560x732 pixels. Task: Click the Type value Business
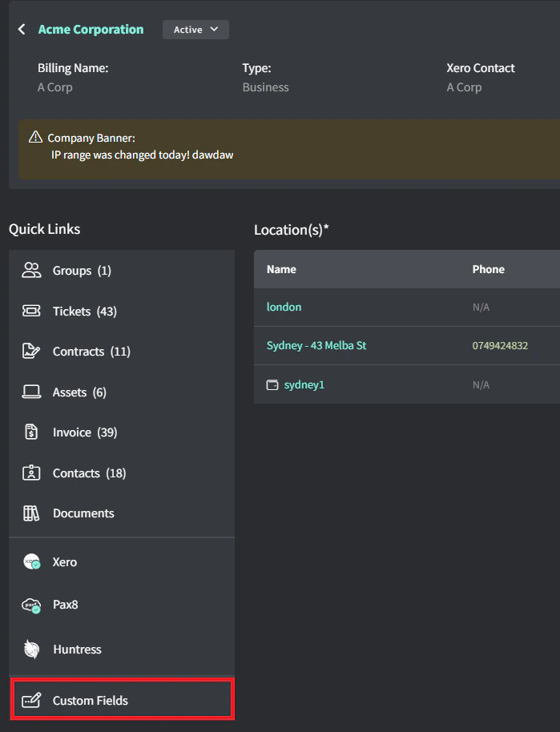(265, 87)
